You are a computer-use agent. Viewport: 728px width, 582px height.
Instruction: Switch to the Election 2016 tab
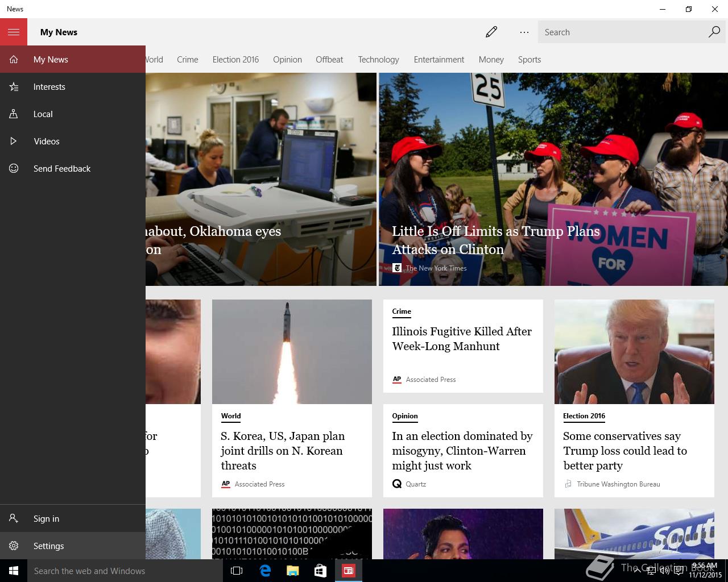235,59
